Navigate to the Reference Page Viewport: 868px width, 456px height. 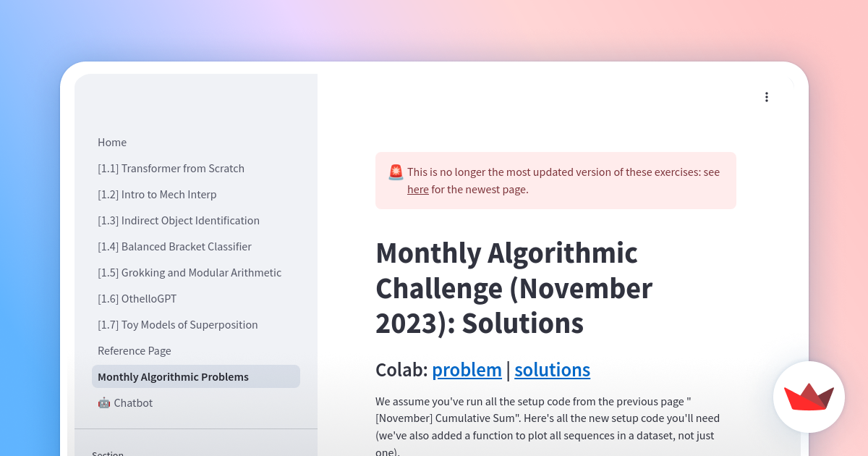click(135, 350)
